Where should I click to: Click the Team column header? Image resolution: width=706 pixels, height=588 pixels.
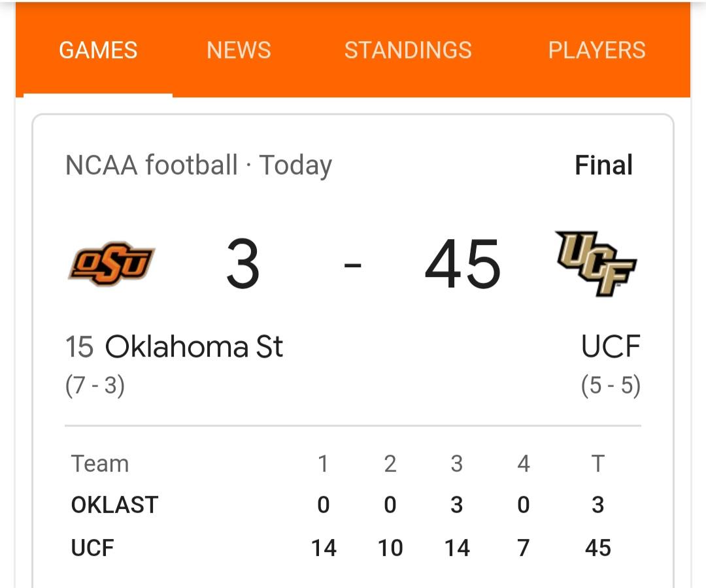click(x=100, y=463)
